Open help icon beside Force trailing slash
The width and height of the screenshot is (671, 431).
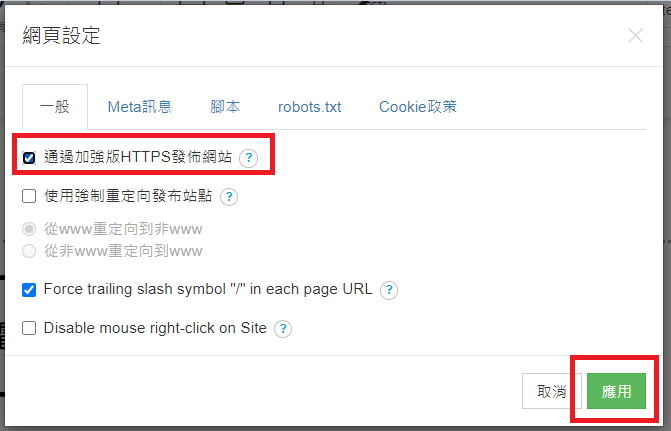[389, 290]
